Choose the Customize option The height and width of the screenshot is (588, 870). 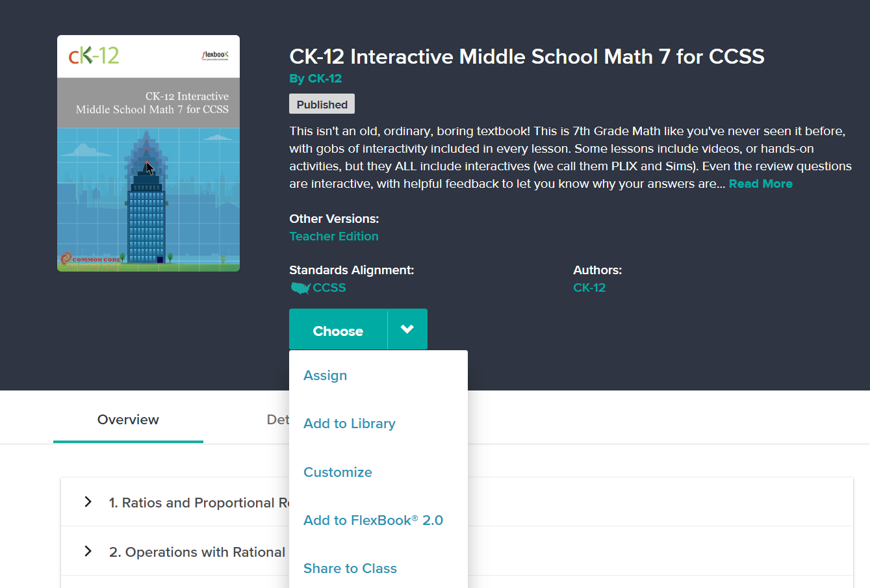pos(338,472)
